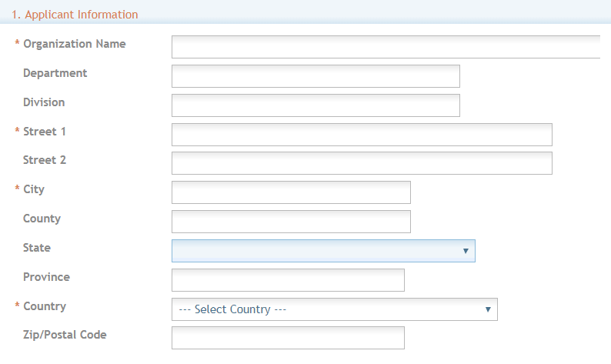This screenshot has height=364, width=611.
Task: Focus the City input field
Action: (291, 192)
